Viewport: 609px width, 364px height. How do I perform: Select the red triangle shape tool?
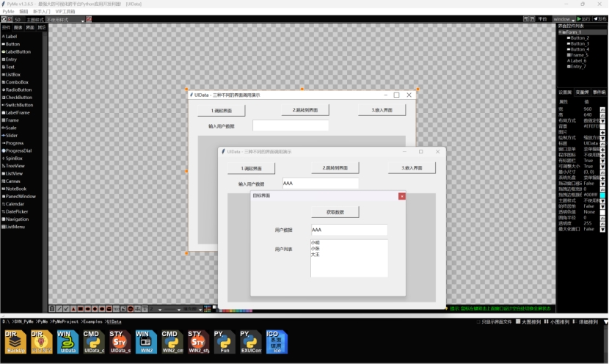point(73,309)
